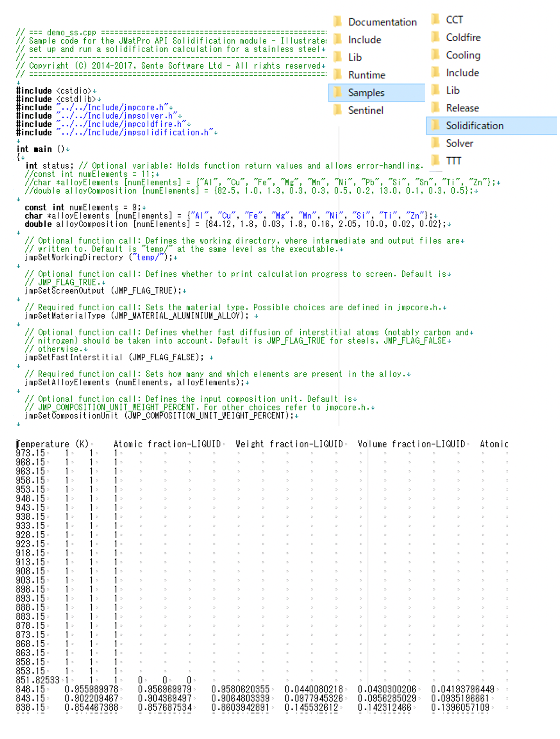
Task: Click 'Weight fraction-LIQUID' column header
Action: pos(289,444)
